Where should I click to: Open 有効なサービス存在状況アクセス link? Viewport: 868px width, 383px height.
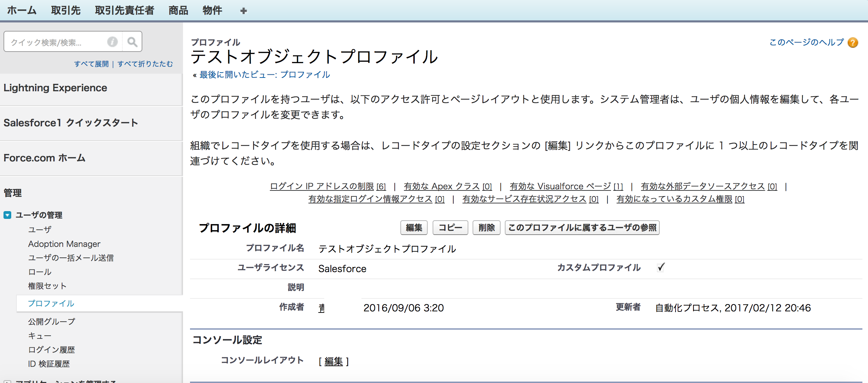click(x=530, y=199)
